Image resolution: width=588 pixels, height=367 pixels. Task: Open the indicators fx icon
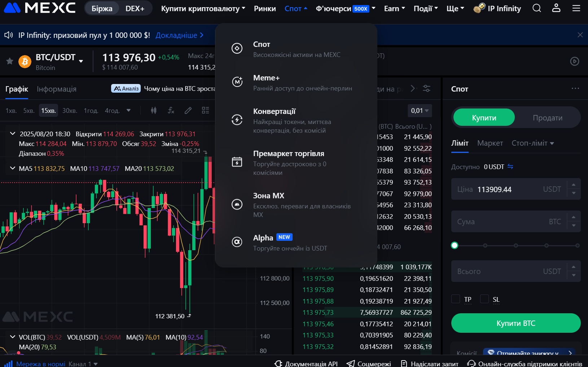click(171, 110)
